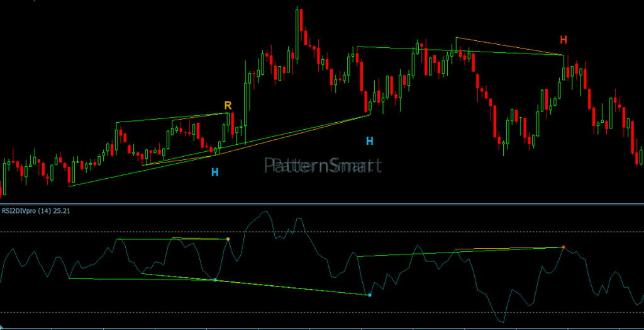
Task: Click the orange R divergence label
Action: [x=228, y=105]
